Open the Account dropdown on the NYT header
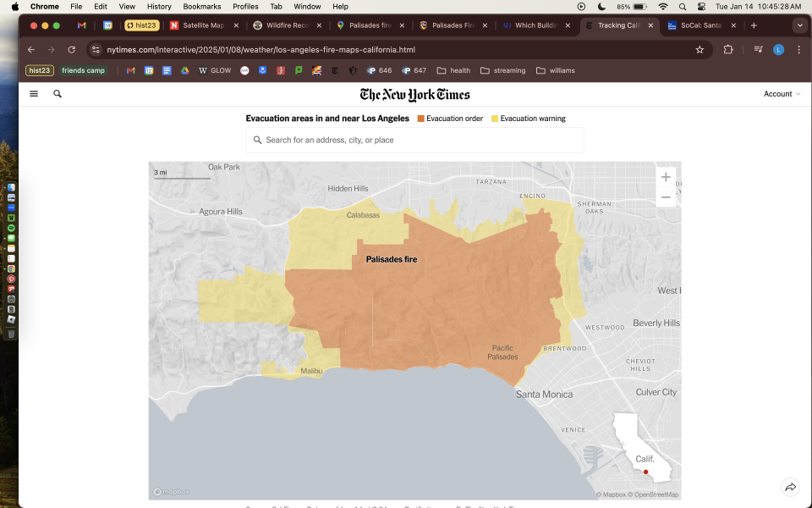The height and width of the screenshot is (508, 812). [x=781, y=94]
